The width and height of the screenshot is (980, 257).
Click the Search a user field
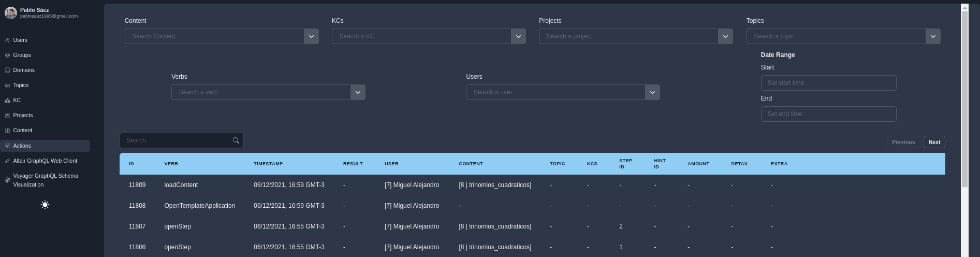pyautogui.click(x=555, y=92)
